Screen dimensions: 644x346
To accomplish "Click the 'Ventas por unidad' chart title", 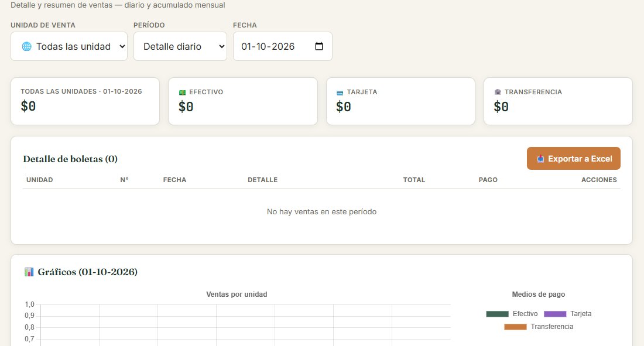I will pyautogui.click(x=237, y=294).
